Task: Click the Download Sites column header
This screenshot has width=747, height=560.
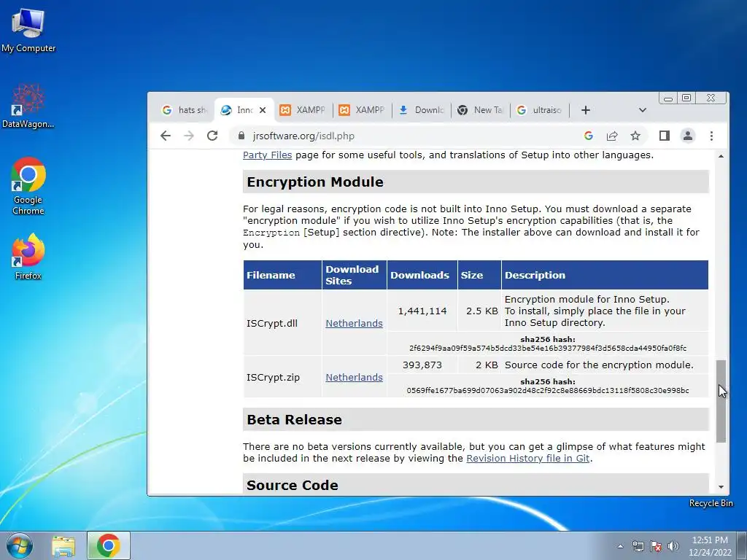Action: pyautogui.click(x=354, y=275)
